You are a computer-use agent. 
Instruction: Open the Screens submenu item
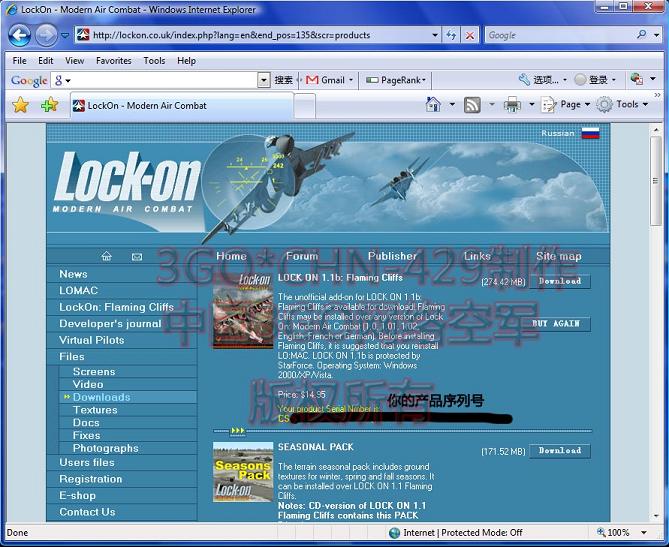point(94,371)
